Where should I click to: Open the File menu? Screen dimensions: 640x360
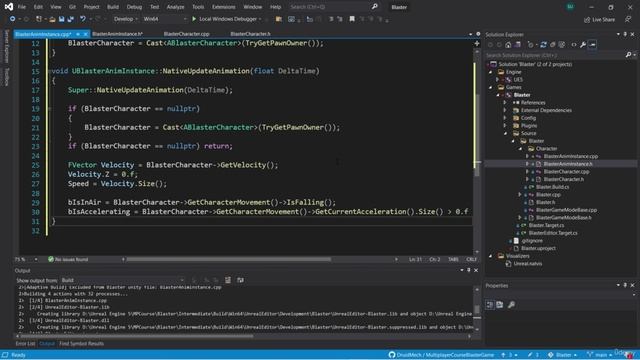(22, 7)
